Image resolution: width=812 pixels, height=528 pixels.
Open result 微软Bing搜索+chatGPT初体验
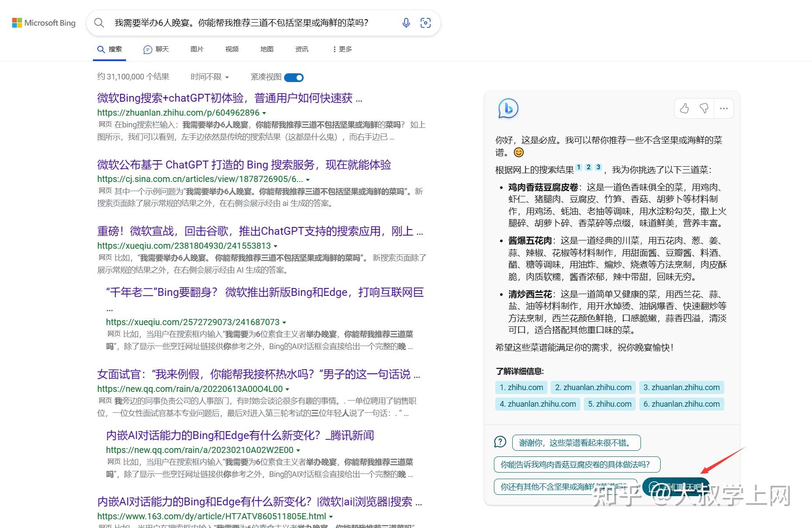point(230,98)
